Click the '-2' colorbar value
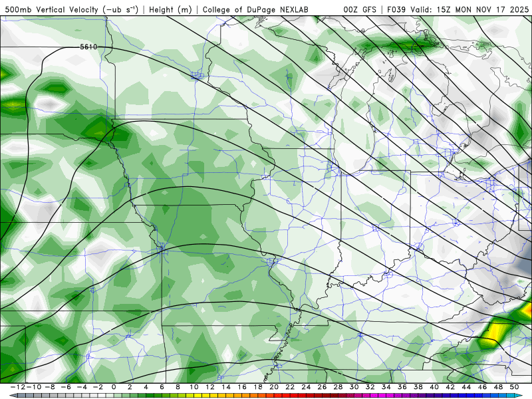The width and height of the screenshot is (532, 399). point(97,387)
